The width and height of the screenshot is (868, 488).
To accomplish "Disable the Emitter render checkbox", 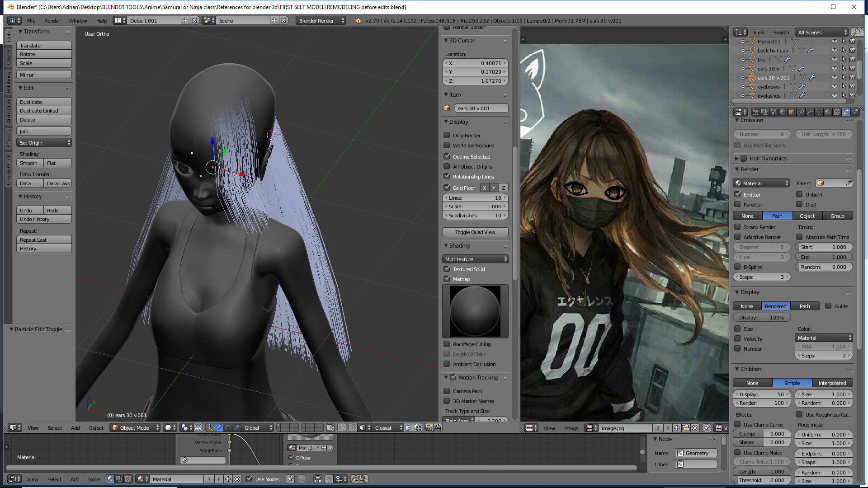I will click(x=737, y=194).
